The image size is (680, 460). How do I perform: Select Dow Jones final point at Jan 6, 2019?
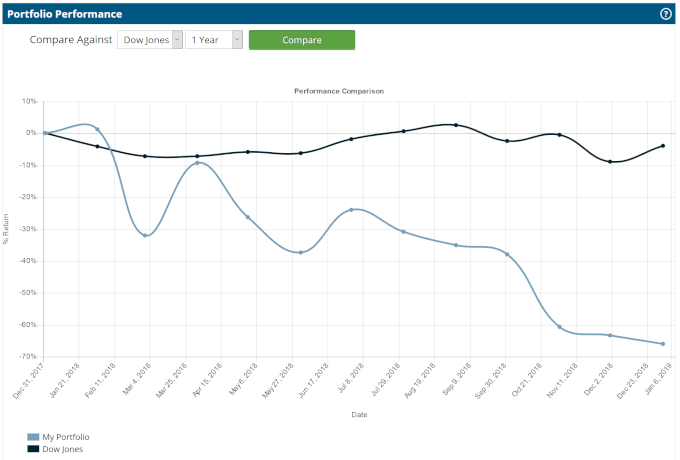pos(662,146)
